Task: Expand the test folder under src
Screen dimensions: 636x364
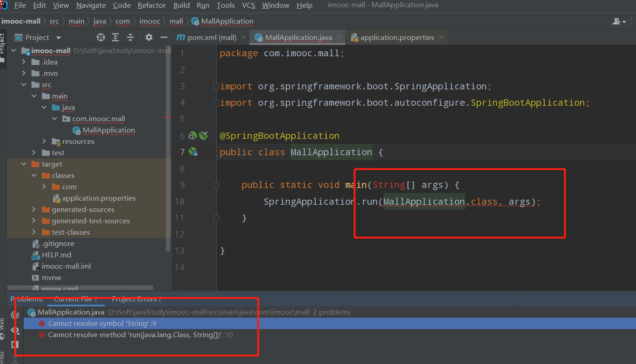Action: click(x=34, y=152)
